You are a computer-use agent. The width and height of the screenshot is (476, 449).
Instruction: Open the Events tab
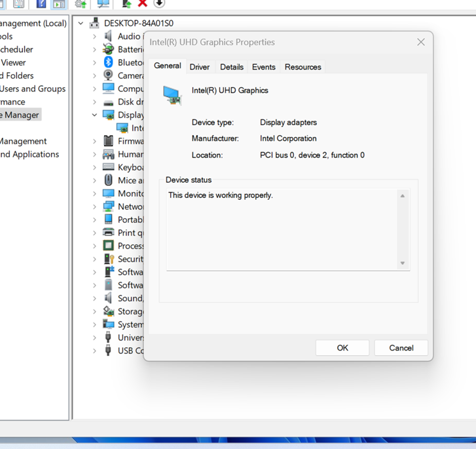(x=263, y=67)
